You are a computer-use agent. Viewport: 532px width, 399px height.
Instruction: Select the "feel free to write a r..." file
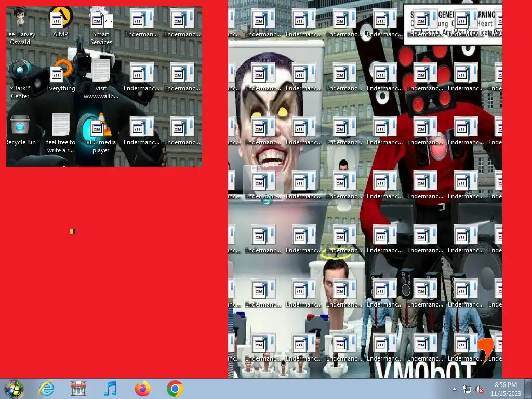(x=60, y=134)
